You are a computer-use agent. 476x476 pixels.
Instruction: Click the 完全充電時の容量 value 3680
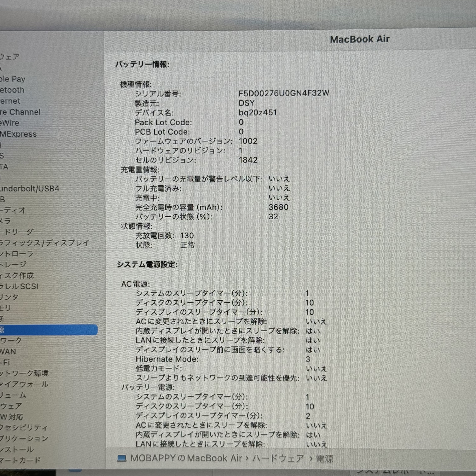[x=278, y=207]
